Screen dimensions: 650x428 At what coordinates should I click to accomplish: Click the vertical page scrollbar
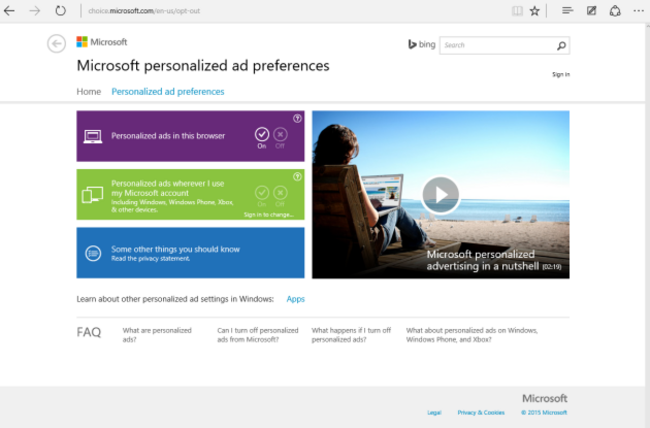click(648, 224)
